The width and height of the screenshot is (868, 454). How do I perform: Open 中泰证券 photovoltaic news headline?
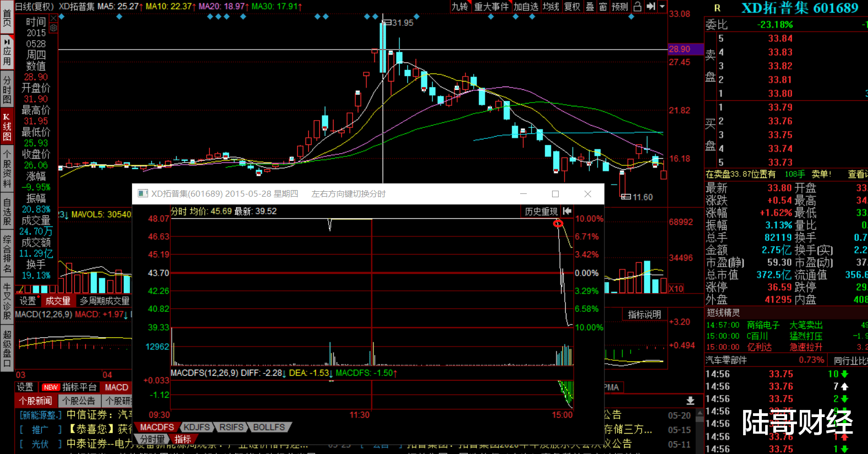click(99, 444)
